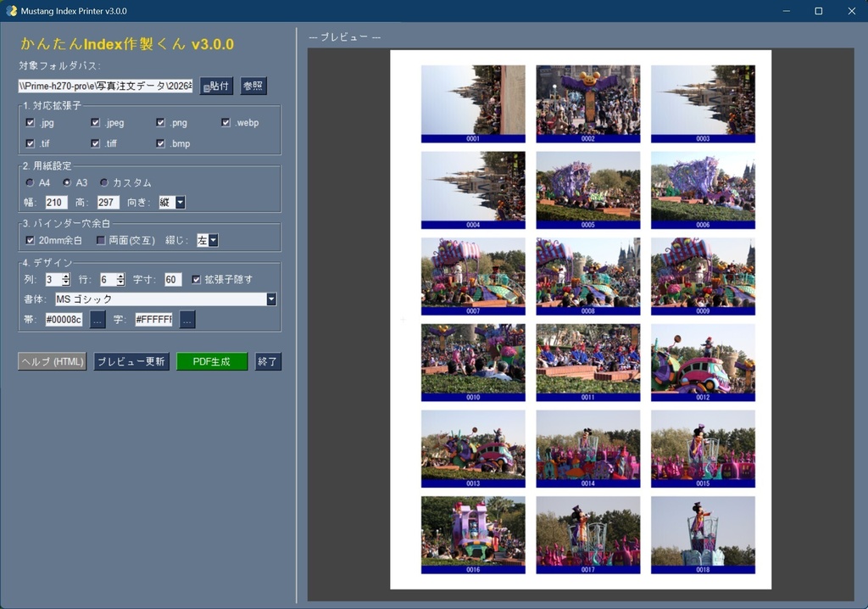Click the 貼付 paste button
The width and height of the screenshot is (868, 609).
tap(216, 86)
